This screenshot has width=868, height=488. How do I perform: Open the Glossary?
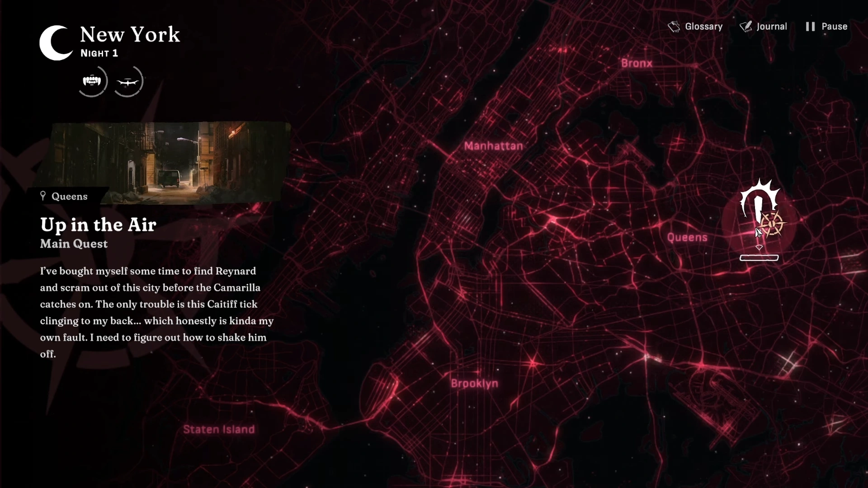point(695,27)
